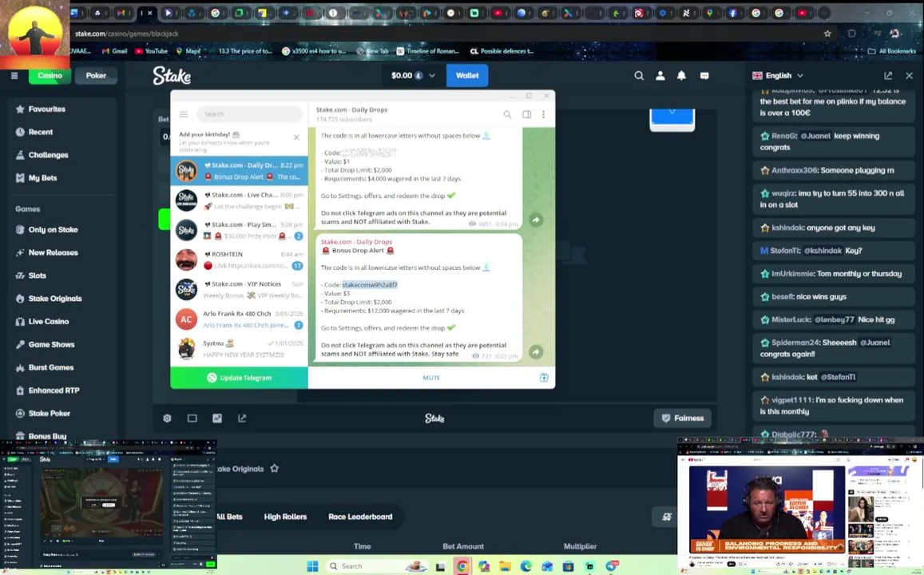Open the Stake.com - Play Smart chat
This screenshot has width=924, height=575.
(x=240, y=230)
